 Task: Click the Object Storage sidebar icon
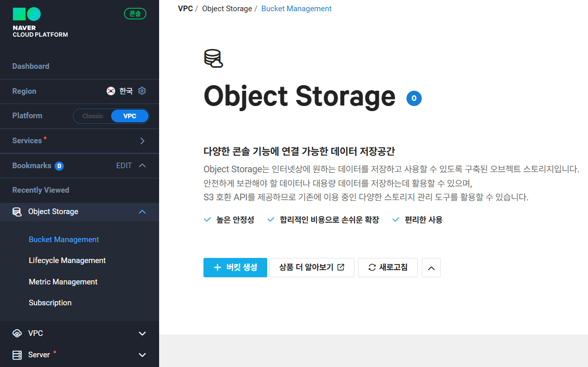(17, 212)
